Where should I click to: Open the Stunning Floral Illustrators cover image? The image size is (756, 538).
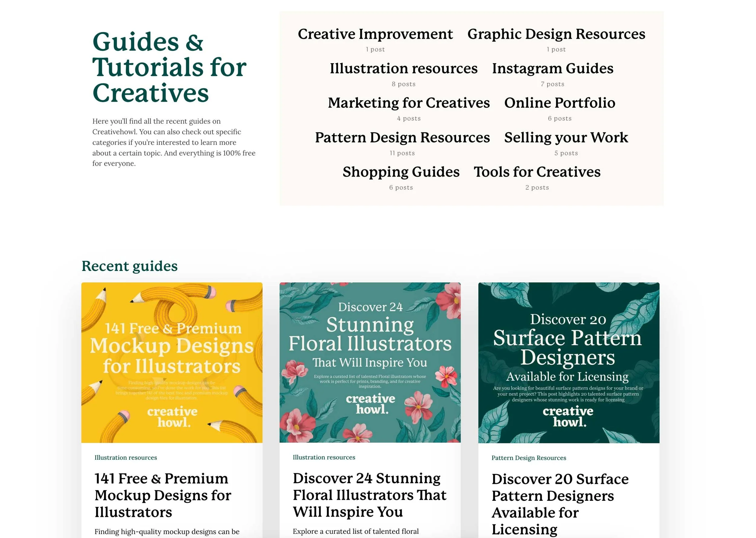tap(370, 362)
